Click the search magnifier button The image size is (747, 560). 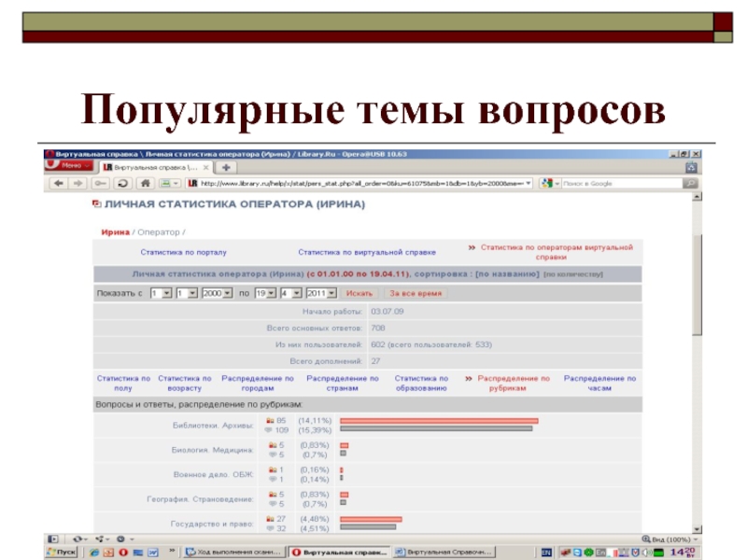click(690, 183)
